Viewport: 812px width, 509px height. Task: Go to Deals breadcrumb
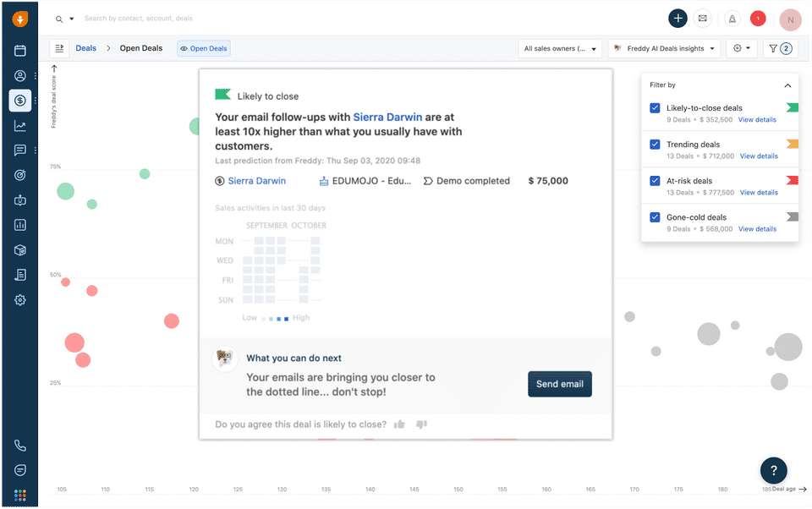click(86, 48)
